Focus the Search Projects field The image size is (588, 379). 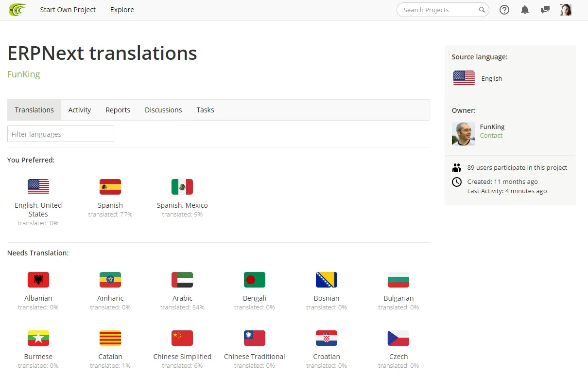(443, 10)
